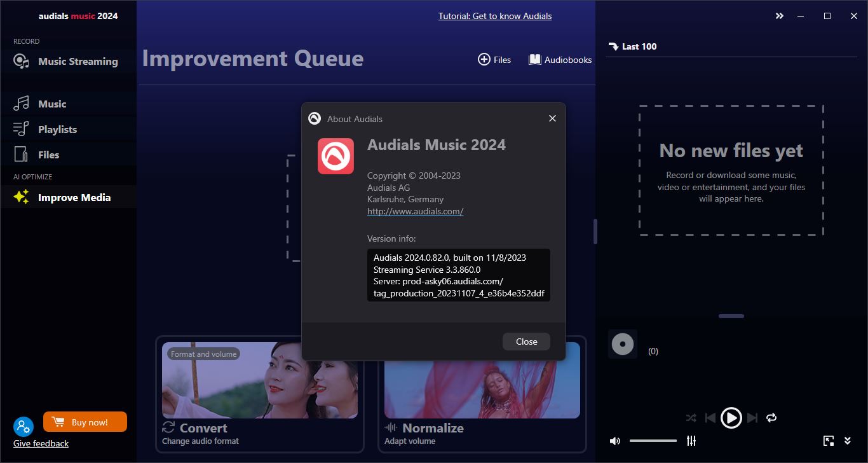This screenshot has width=868, height=463.
Task: Toggle shuffle playback
Action: click(691, 418)
